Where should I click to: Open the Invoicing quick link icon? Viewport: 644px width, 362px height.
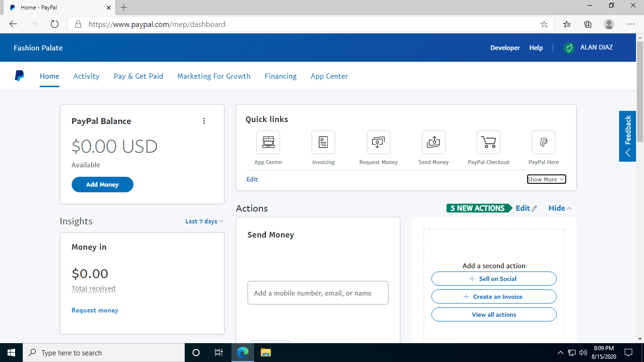323,142
